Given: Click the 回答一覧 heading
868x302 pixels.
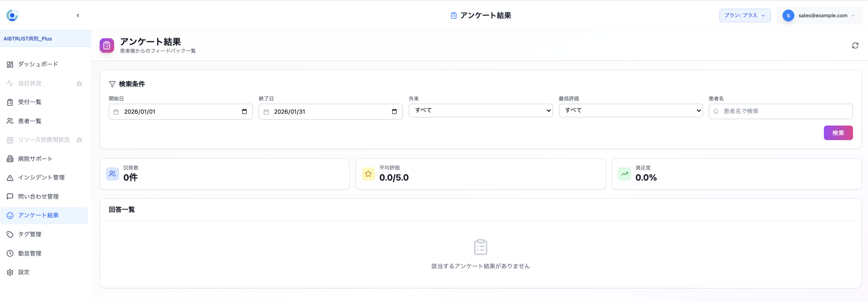Looking at the screenshot, I should click(122, 210).
